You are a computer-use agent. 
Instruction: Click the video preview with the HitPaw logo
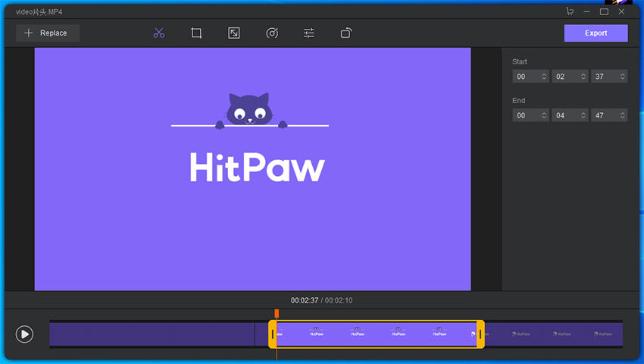252,169
